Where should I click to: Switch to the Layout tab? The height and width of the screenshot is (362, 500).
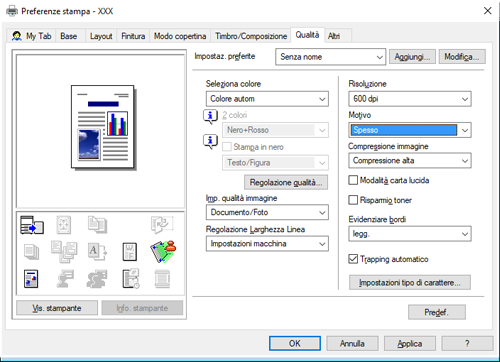[x=101, y=36]
